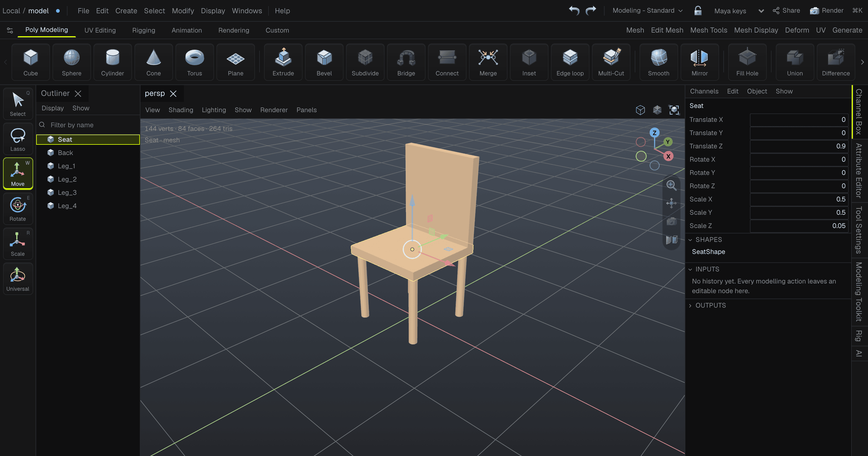Screen dimensions: 868x456
Task: Open the Windows menu
Action: point(247,11)
